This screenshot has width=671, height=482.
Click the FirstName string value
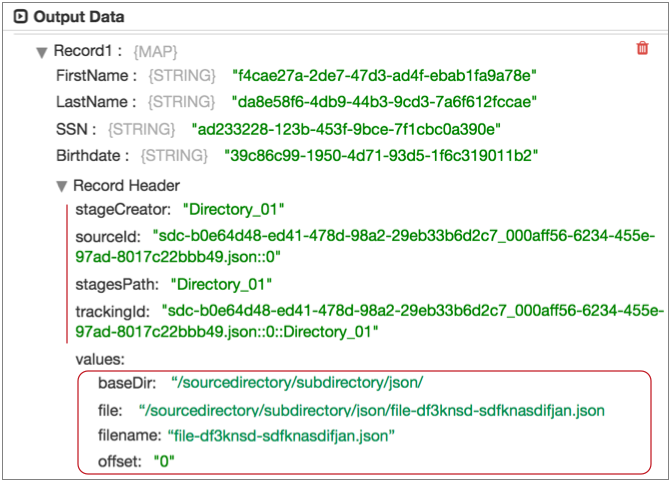point(385,76)
